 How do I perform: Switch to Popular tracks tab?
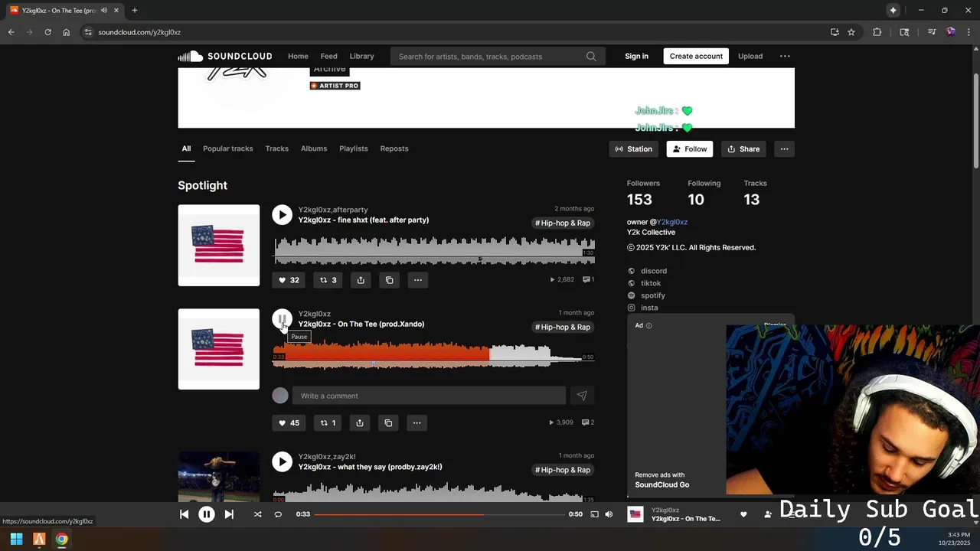[x=228, y=148]
